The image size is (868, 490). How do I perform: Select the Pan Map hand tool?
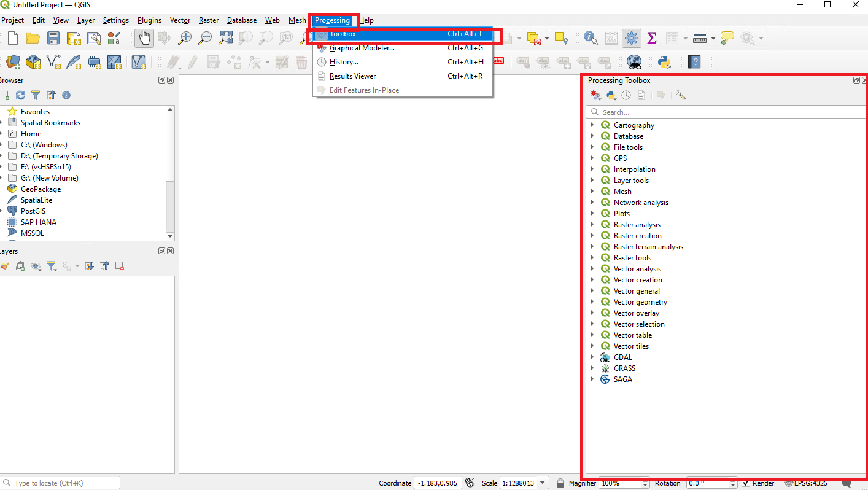144,38
